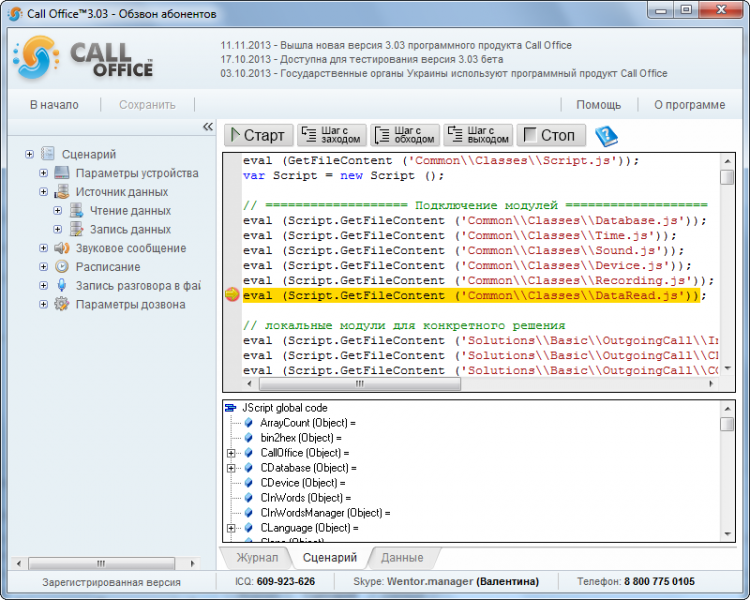Click the Звуковое сообщение speaker icon
750x600 pixels.
click(x=62, y=248)
